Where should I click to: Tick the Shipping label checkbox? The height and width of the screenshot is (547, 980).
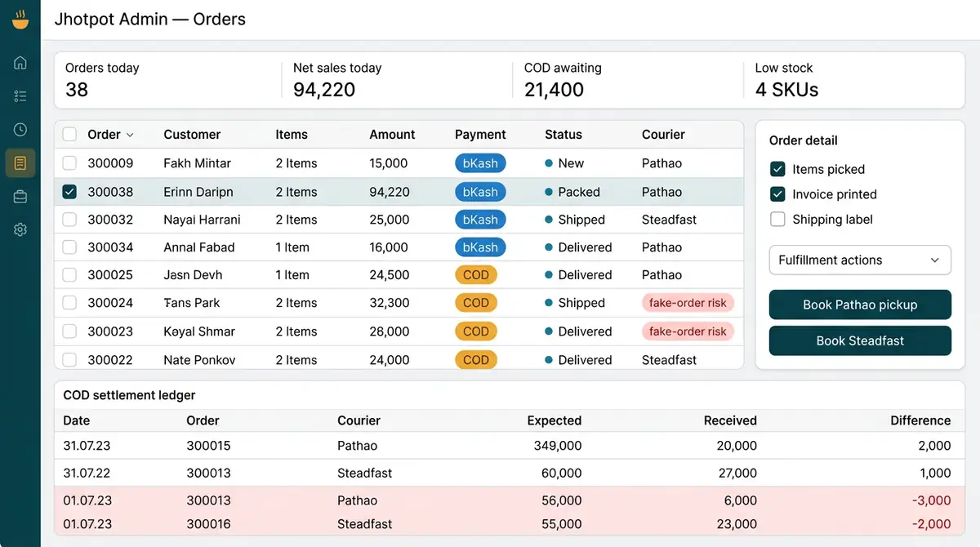[x=777, y=220]
